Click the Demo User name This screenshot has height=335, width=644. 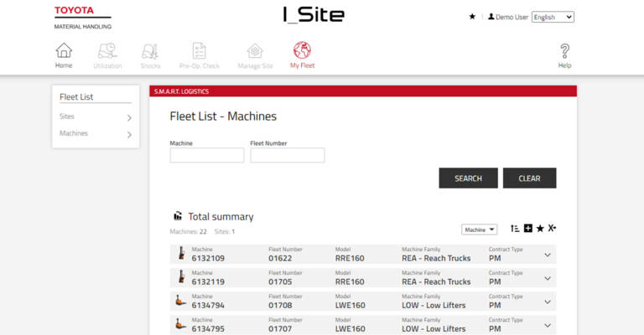[512, 18]
